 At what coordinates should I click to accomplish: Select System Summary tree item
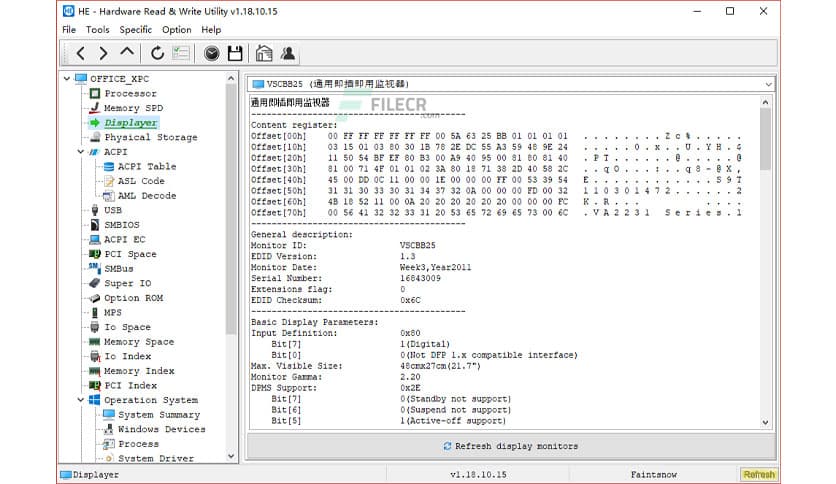pos(159,415)
